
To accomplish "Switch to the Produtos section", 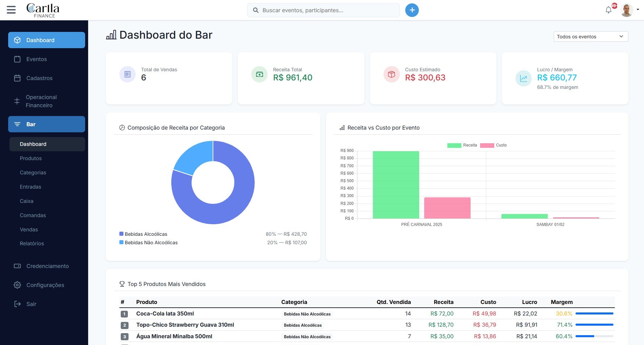I will (x=31, y=158).
